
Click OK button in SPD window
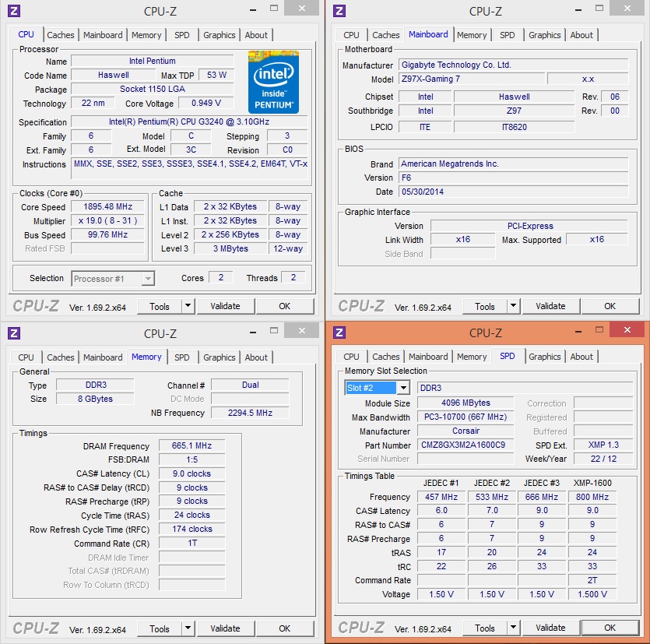[x=610, y=628]
